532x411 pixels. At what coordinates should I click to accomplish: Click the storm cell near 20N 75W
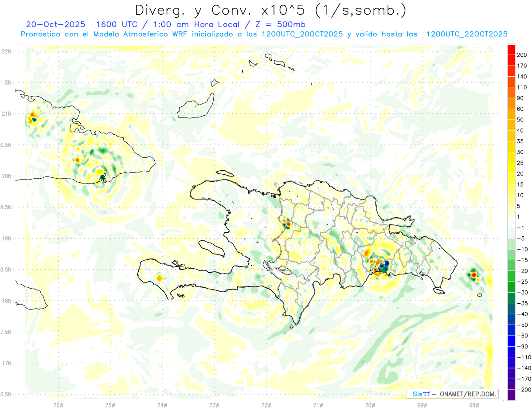(102, 177)
